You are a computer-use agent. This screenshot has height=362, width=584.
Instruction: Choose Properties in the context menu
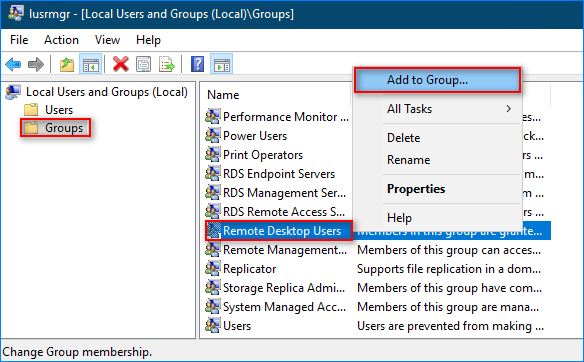(x=416, y=189)
